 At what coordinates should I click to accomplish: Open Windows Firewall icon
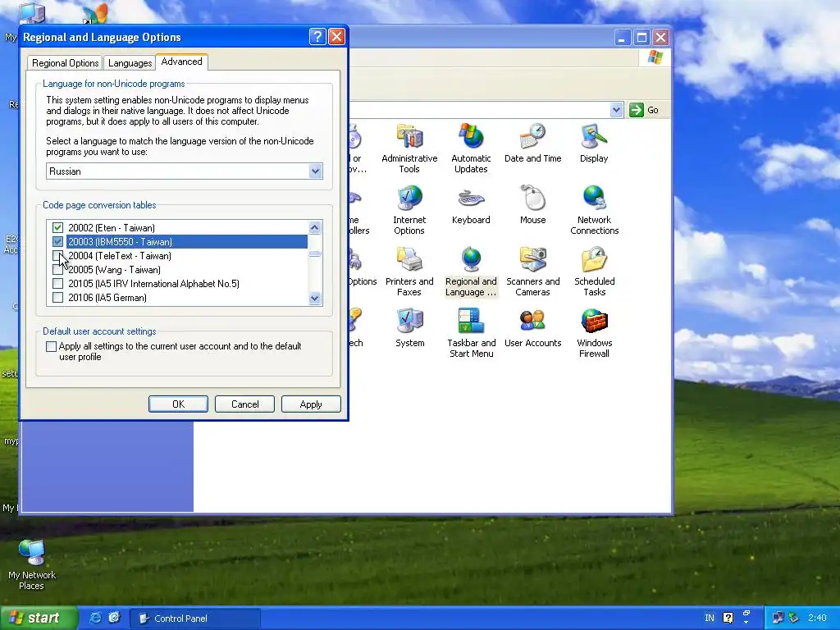click(x=594, y=333)
